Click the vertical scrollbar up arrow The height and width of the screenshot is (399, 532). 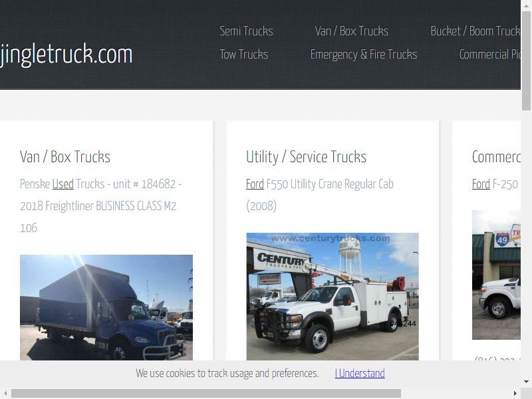click(526, 5)
